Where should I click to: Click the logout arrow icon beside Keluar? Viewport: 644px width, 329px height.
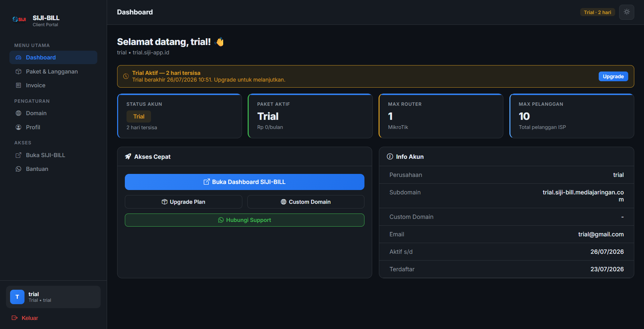[14, 318]
